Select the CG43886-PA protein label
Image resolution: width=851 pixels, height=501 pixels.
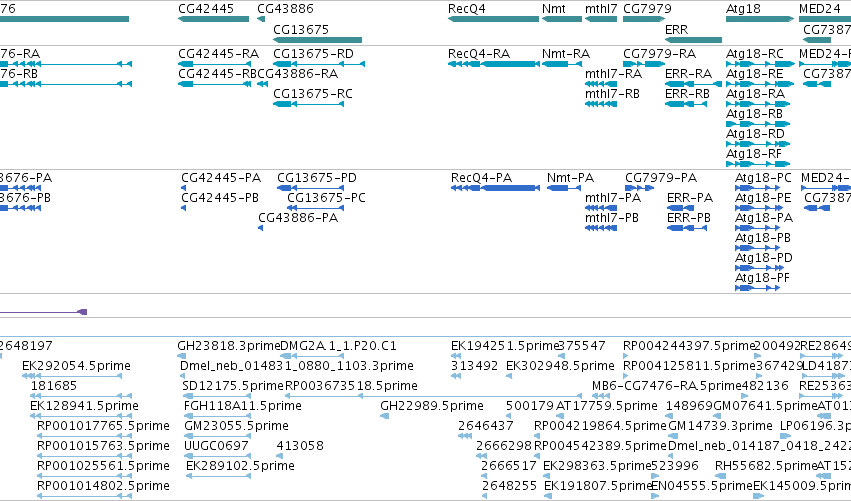pos(298,218)
